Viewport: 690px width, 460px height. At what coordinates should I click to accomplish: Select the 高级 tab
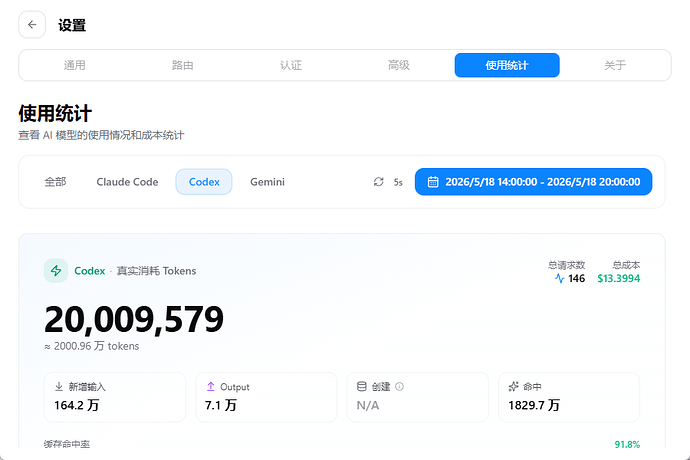[x=399, y=65]
